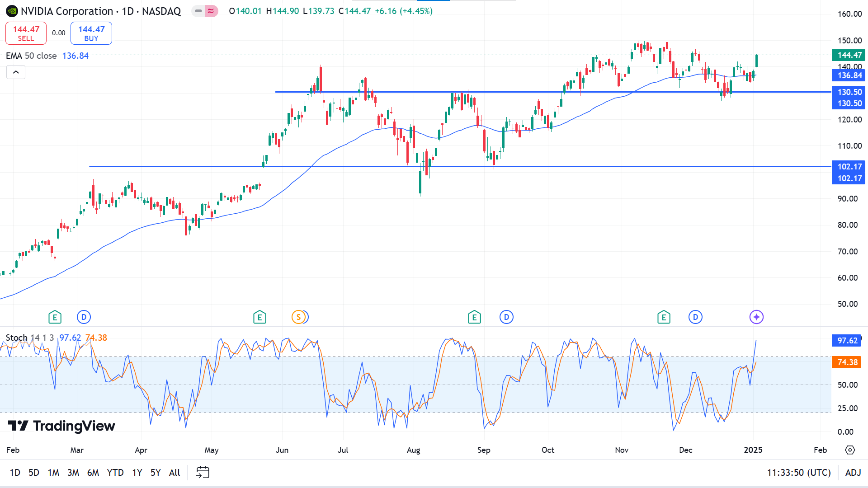868x488 pixels.
Task: Open the late-August earnings E marker
Action: tap(474, 317)
